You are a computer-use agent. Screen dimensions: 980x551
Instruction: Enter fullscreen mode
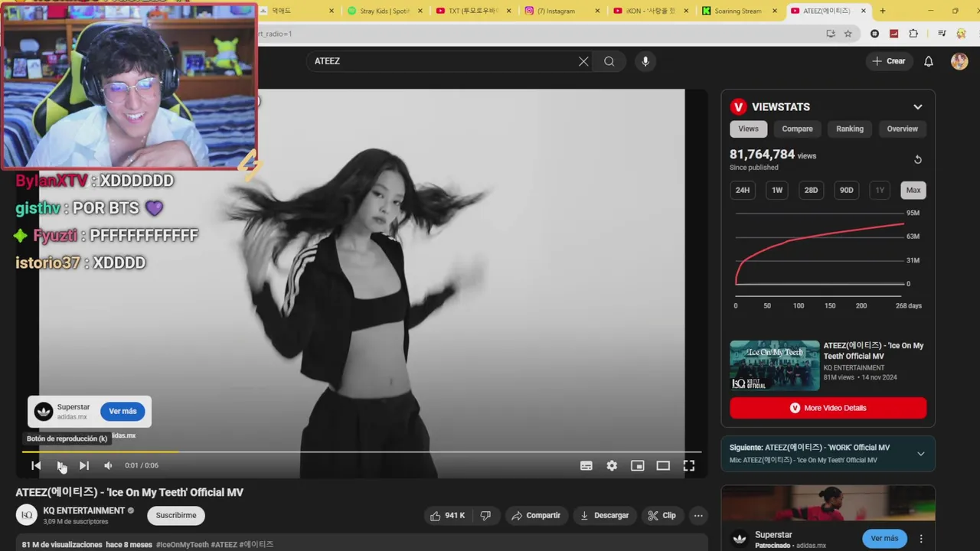689,465
